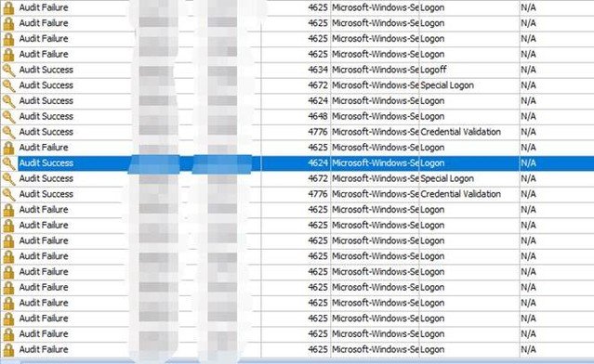Click the key icon of the 4634 Logoff event
Viewport: 594px width, 364px height.
click(8, 70)
